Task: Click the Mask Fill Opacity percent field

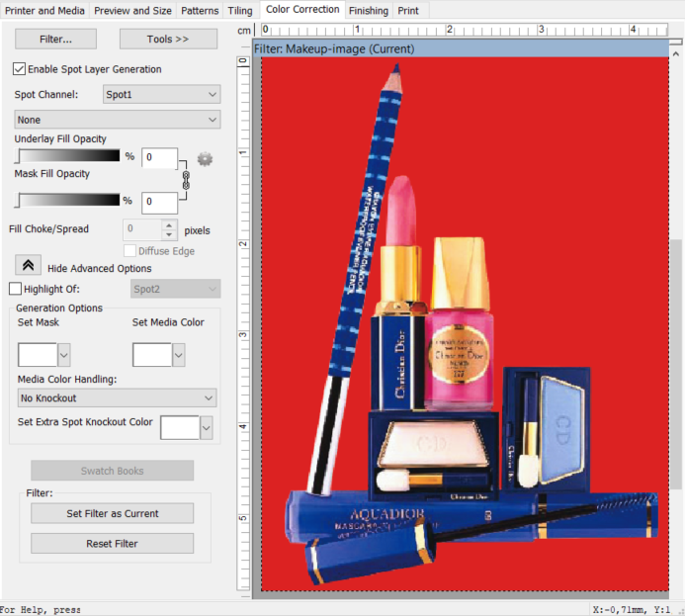Action: [x=159, y=203]
